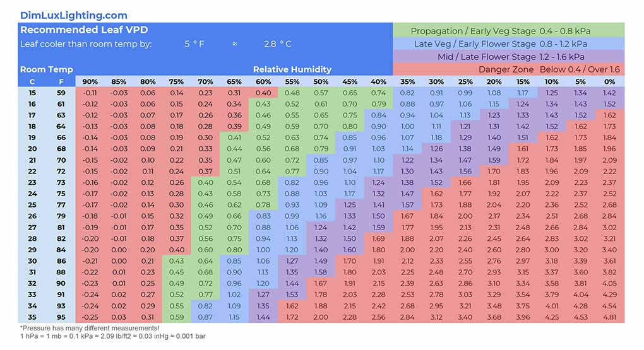Select the 90% humidity column header

pos(90,81)
